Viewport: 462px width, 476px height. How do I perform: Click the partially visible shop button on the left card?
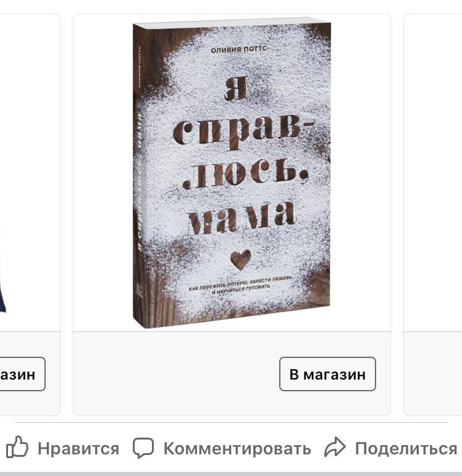click(x=22, y=374)
